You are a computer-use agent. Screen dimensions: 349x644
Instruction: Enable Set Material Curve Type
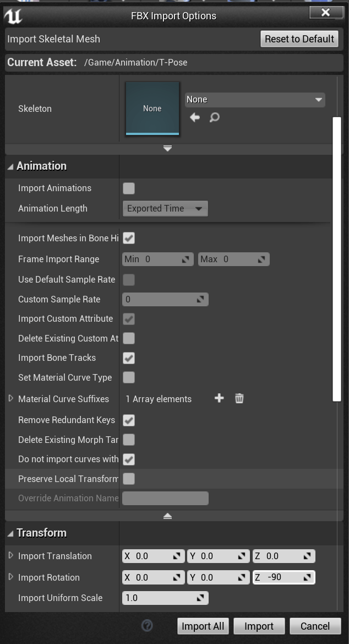(128, 377)
